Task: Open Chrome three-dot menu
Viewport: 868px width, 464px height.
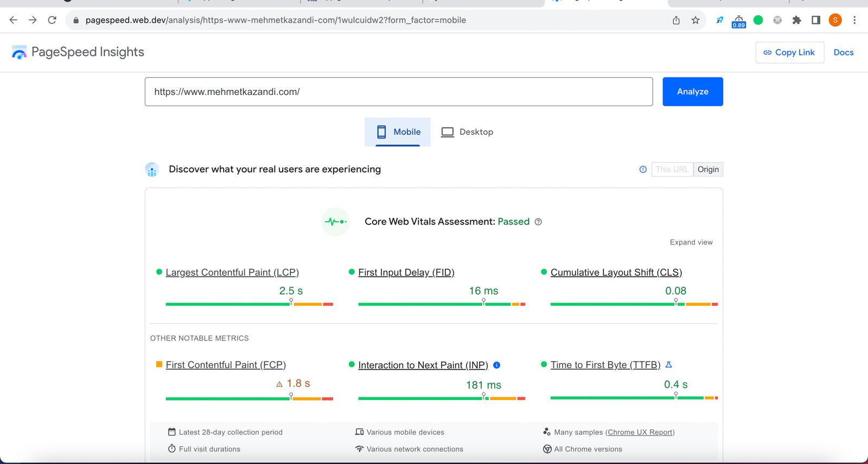Action: pyautogui.click(x=854, y=20)
